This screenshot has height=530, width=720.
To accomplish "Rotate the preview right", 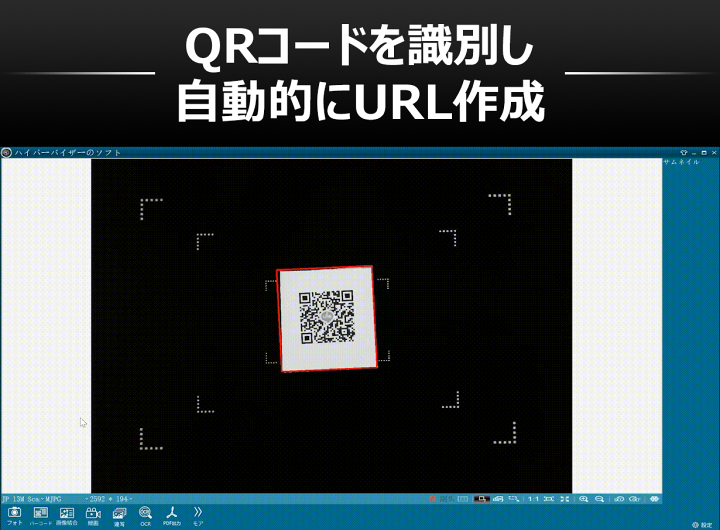I will click(x=635, y=499).
